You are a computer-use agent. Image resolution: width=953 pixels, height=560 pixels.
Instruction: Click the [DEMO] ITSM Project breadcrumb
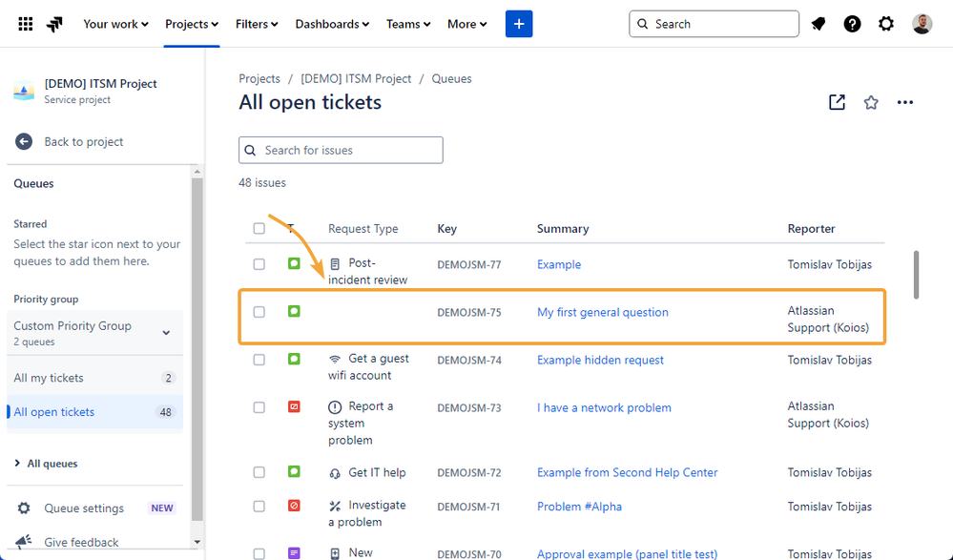coord(356,78)
